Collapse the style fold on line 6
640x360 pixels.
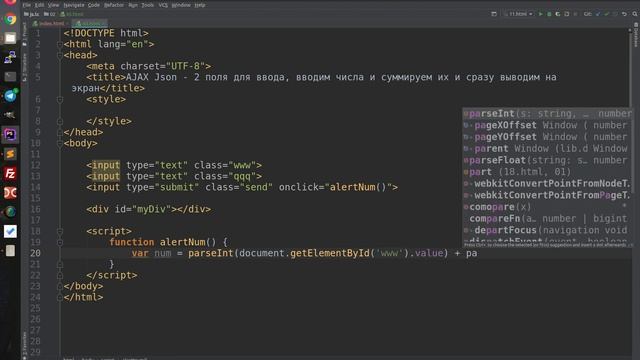point(60,99)
